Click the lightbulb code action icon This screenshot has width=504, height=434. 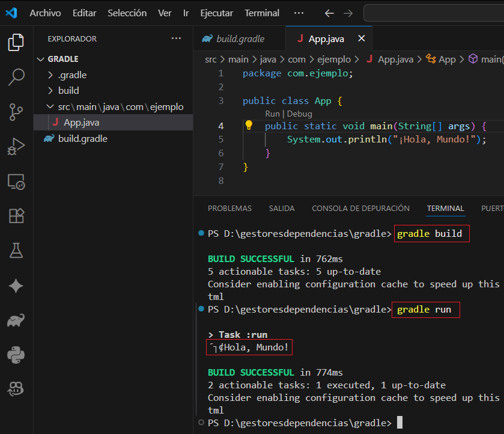tap(249, 126)
